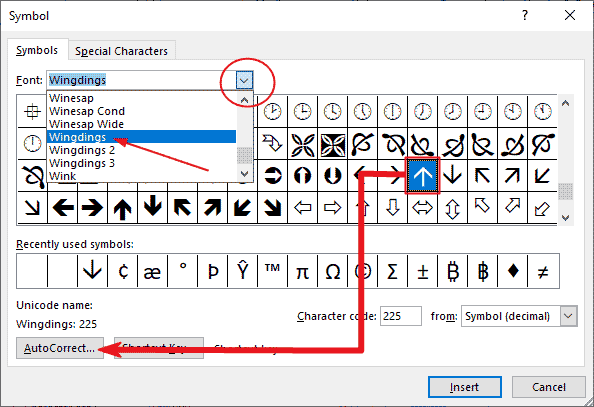
Task: Pick the black diamond recent symbol
Action: pyautogui.click(x=513, y=271)
